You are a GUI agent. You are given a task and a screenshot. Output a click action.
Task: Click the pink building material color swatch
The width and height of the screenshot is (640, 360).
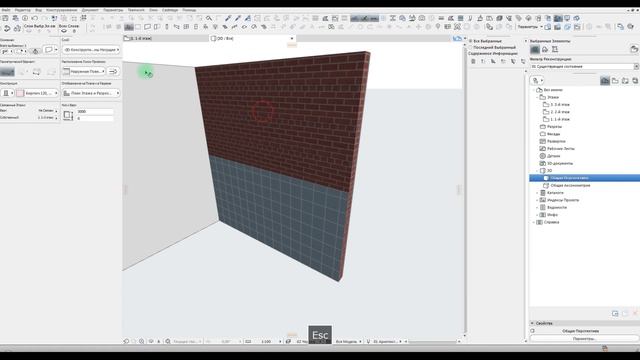pyautogui.click(x=20, y=93)
